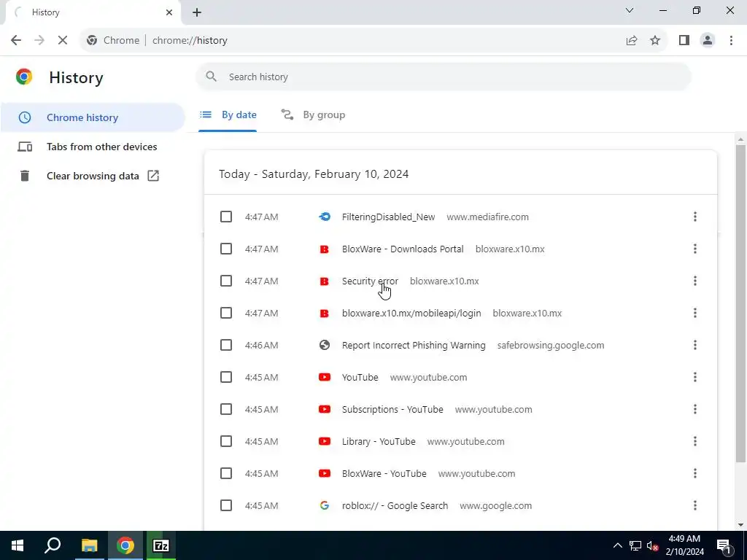Open actions menu for FilteringDisabled_New
The height and width of the screenshot is (560, 747).
[694, 217]
